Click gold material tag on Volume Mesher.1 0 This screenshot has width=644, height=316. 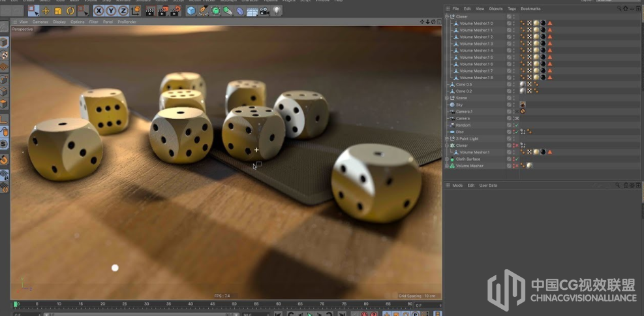pos(536,24)
